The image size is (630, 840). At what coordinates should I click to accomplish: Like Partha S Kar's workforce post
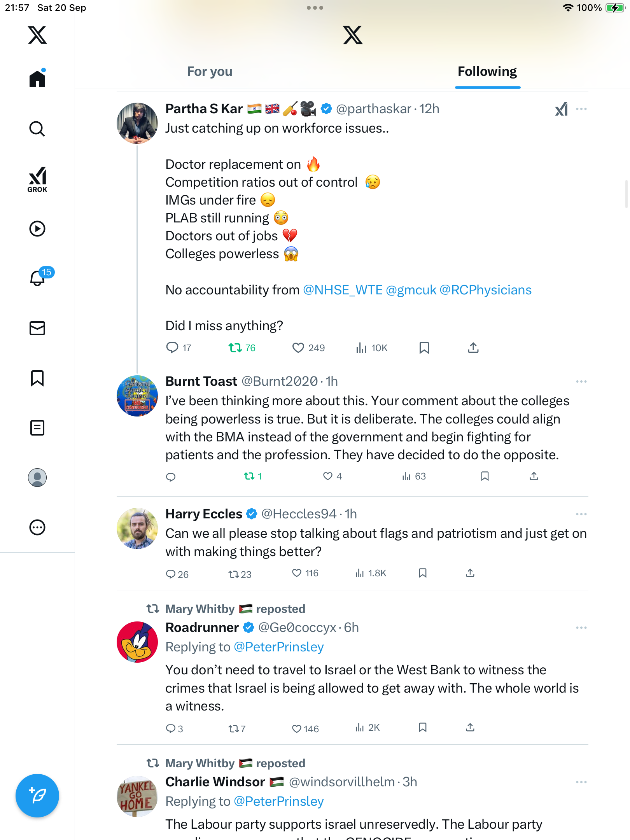click(x=298, y=348)
